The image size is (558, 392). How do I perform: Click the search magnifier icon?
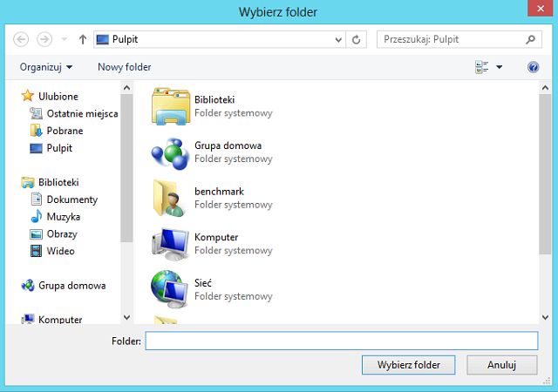click(530, 39)
